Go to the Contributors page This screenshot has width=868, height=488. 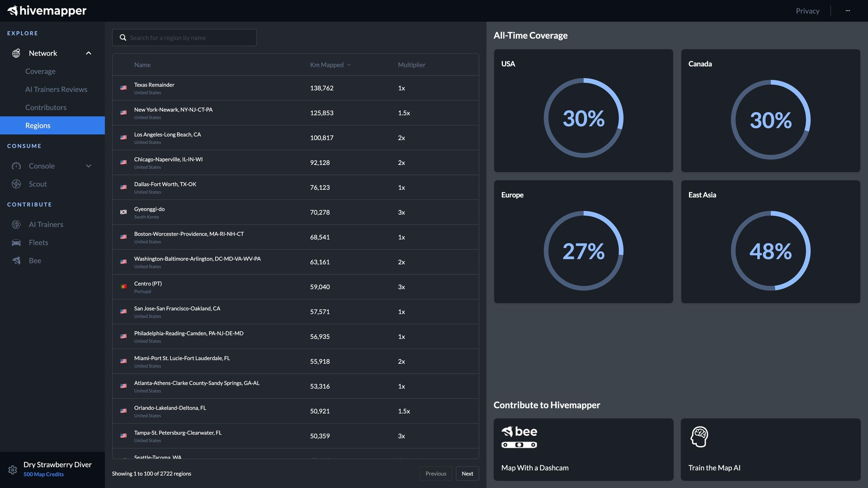46,107
